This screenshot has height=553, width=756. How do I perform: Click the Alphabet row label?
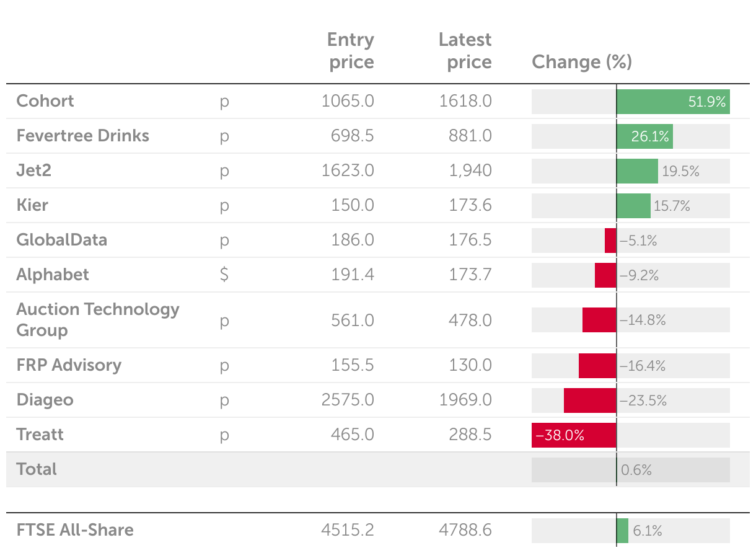53,275
